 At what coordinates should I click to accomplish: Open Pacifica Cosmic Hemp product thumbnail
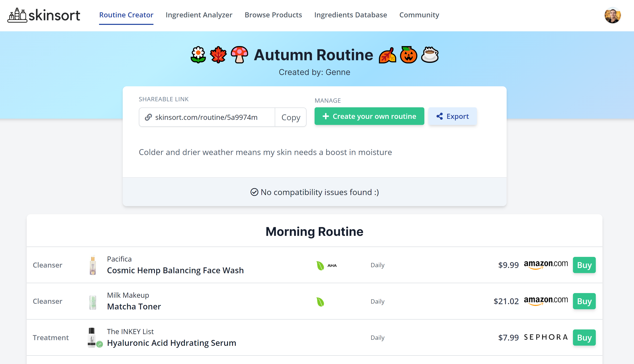coord(93,265)
